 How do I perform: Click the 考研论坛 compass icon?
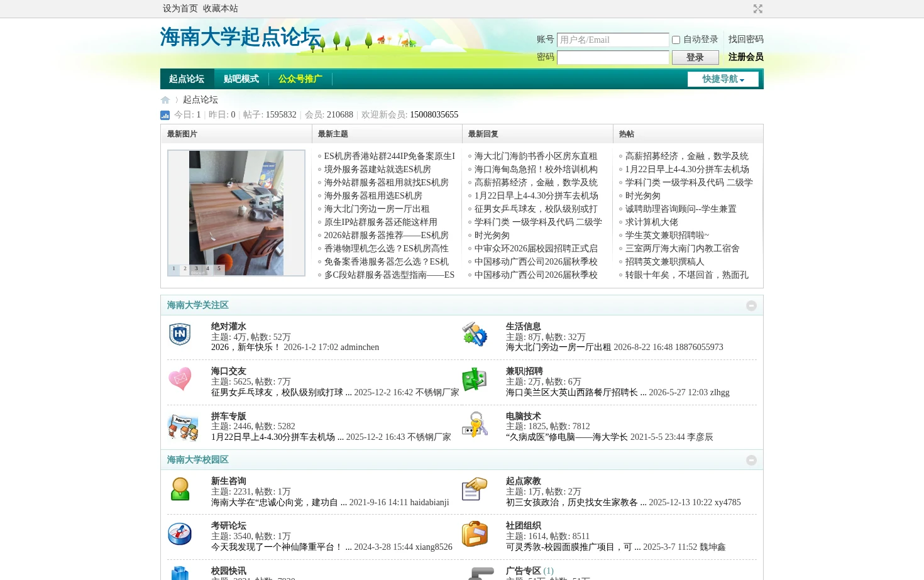(x=180, y=533)
